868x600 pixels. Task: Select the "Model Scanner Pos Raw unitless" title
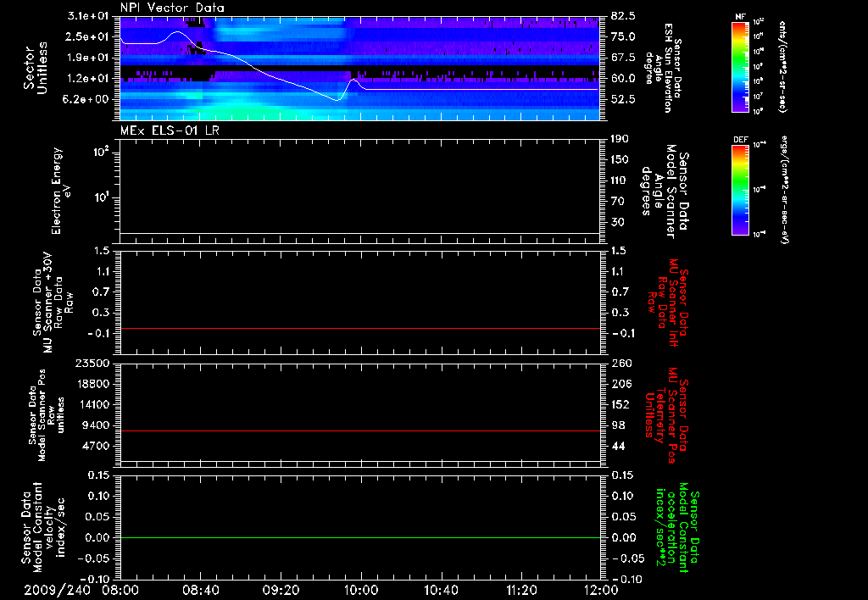coord(47,415)
